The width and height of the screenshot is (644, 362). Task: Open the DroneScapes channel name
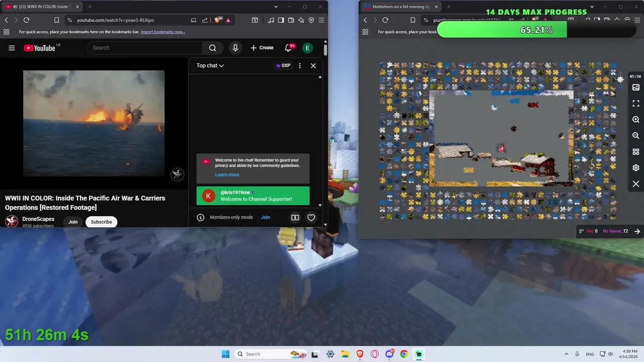38,219
